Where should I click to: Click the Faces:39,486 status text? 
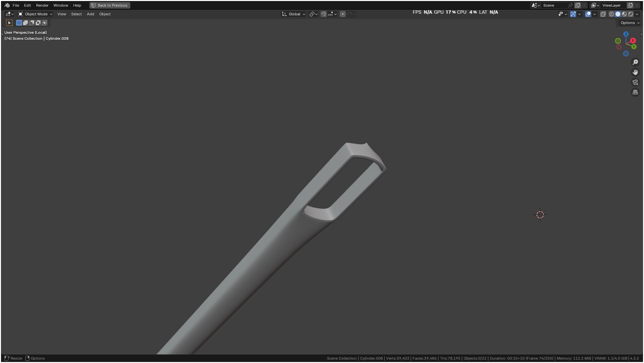[x=424, y=358]
